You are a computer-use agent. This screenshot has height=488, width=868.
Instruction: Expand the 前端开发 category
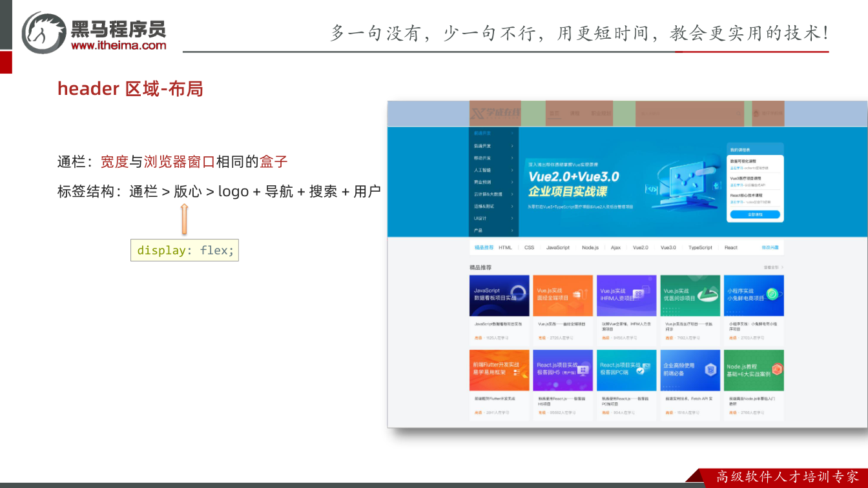click(494, 134)
